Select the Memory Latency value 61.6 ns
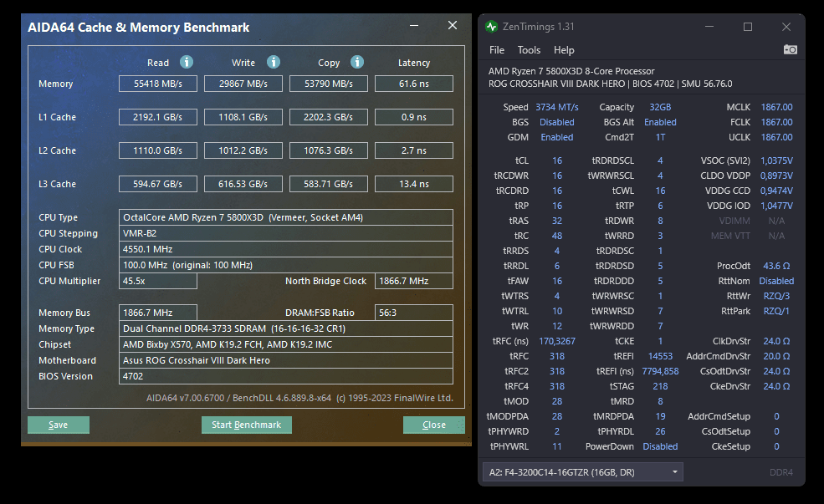824x504 pixels. click(x=414, y=84)
